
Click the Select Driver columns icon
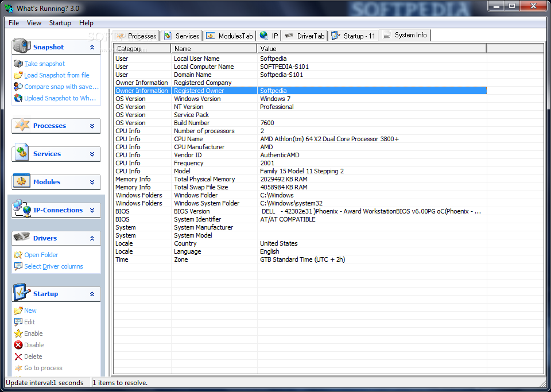pos(18,267)
